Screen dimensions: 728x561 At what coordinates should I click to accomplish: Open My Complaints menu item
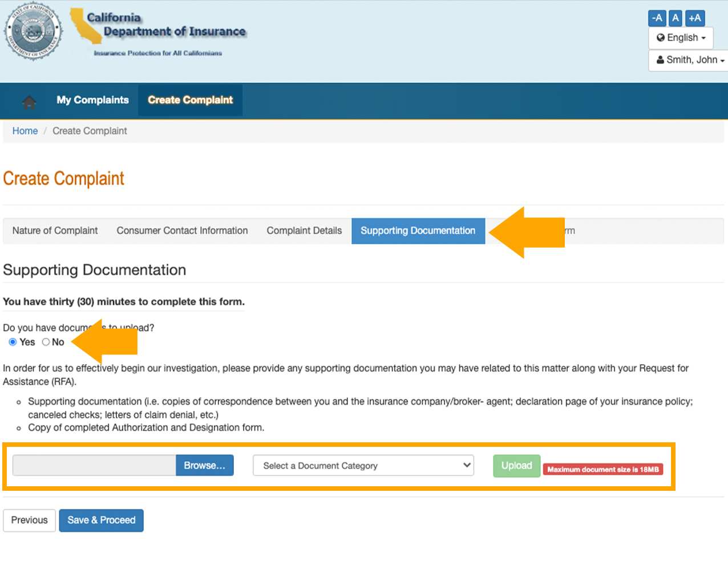coord(92,100)
